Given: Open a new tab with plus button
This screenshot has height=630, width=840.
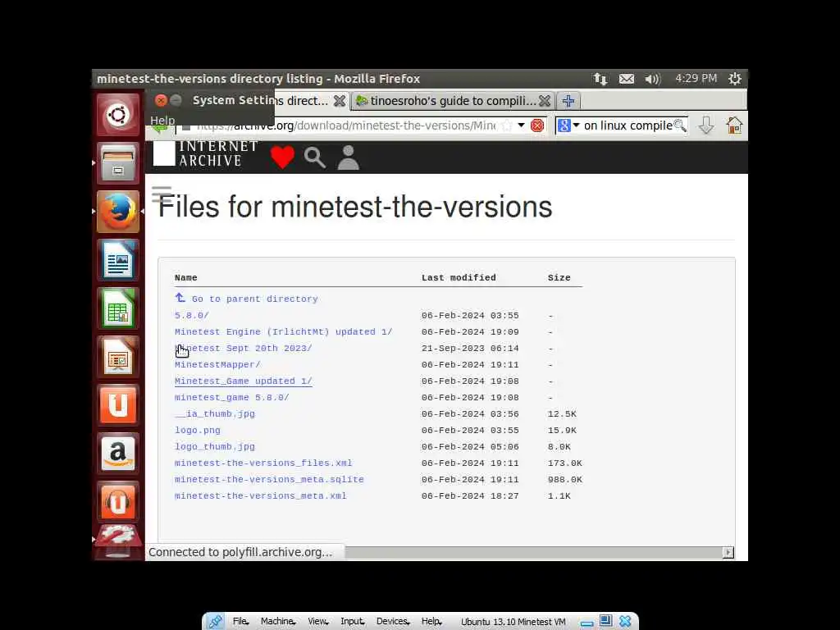Looking at the screenshot, I should pos(568,101).
